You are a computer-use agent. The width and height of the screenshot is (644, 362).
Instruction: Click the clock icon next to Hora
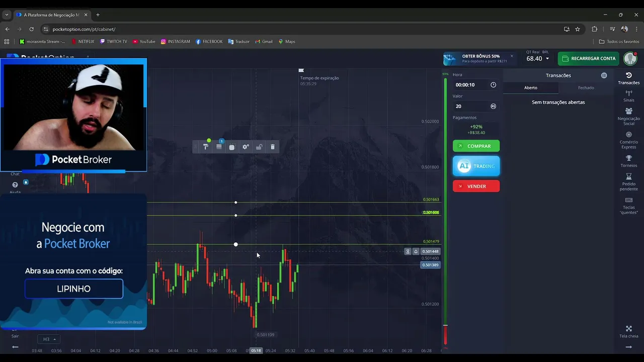pos(493,85)
